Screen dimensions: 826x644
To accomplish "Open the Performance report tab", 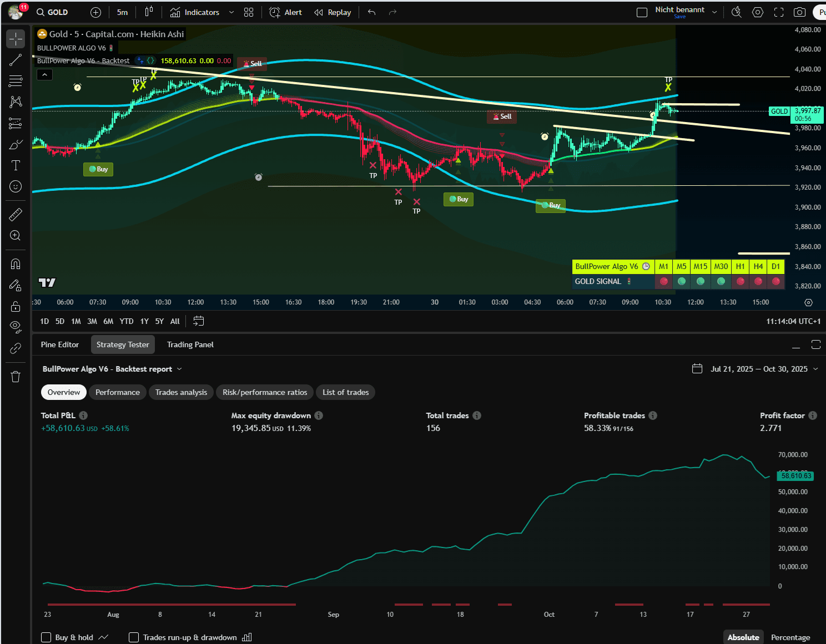I will click(x=118, y=392).
